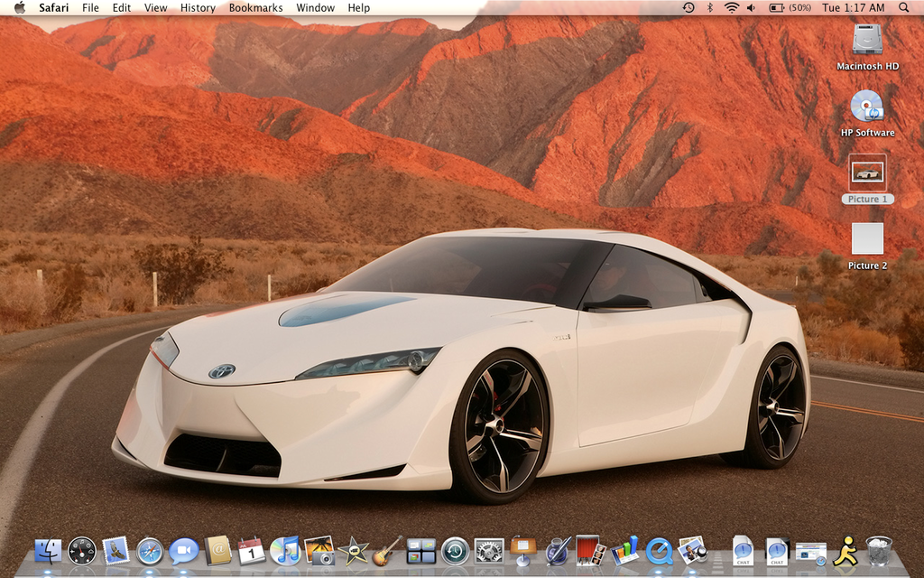Select the Picture 1 desktop file
Viewport: 924px width, 578px height.
pyautogui.click(x=868, y=172)
